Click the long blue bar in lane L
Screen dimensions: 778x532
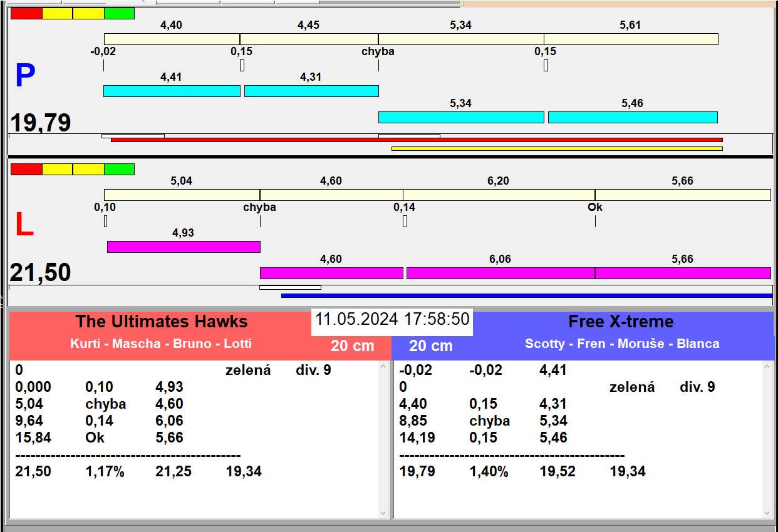click(x=527, y=295)
